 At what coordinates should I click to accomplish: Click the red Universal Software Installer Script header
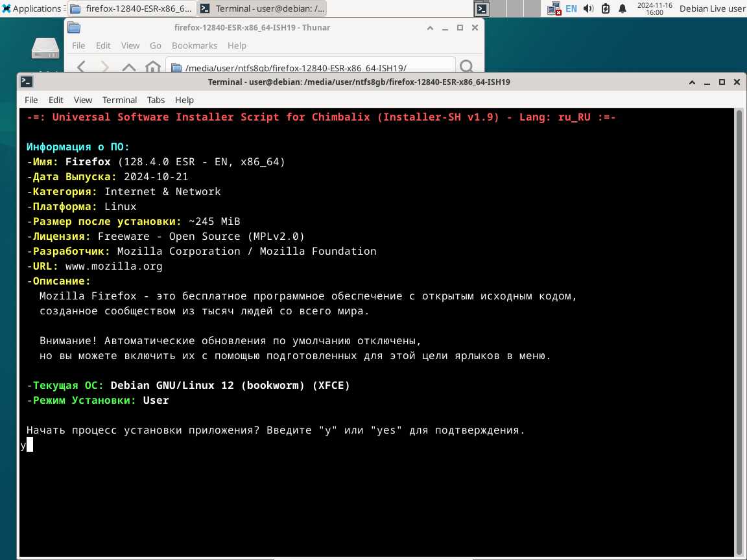(x=321, y=117)
